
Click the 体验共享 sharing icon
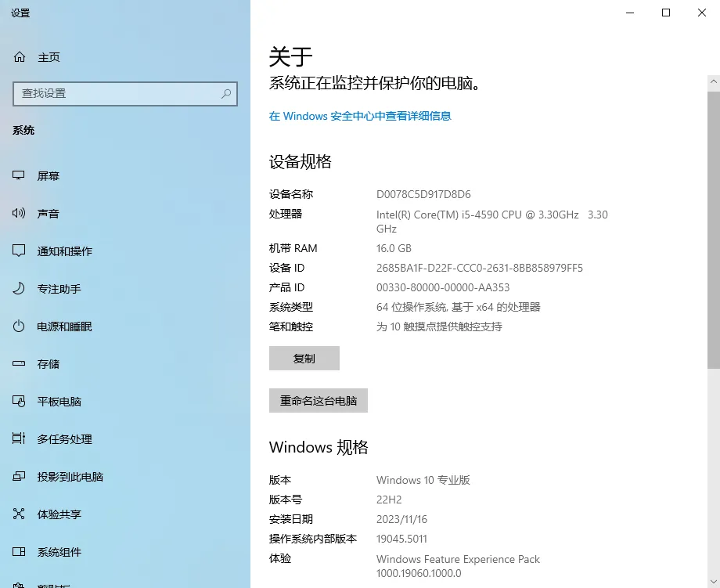(x=18, y=514)
